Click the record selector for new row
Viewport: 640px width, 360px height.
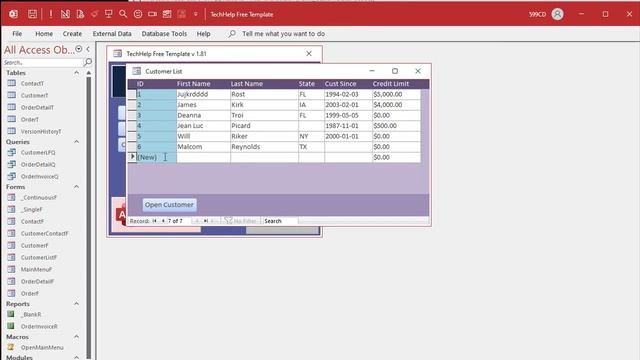tap(132, 157)
